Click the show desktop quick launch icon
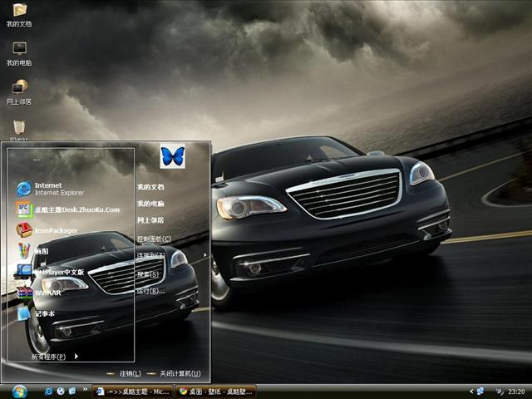The width and height of the screenshot is (532, 399). tap(72, 392)
